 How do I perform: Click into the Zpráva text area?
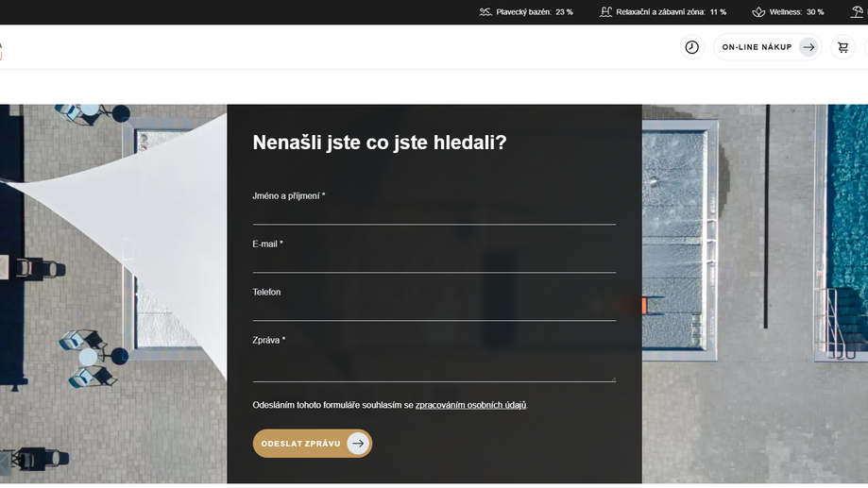click(434, 366)
